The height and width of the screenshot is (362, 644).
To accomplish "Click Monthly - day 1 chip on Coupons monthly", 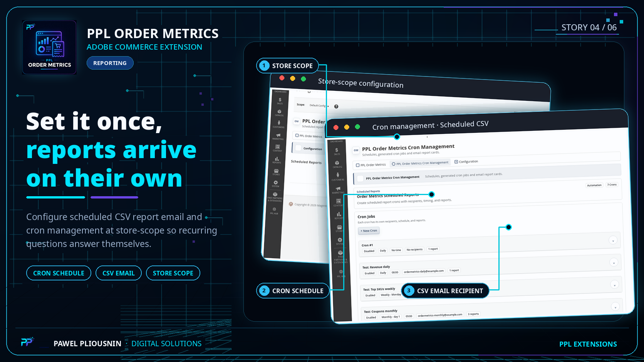I will [x=391, y=317].
